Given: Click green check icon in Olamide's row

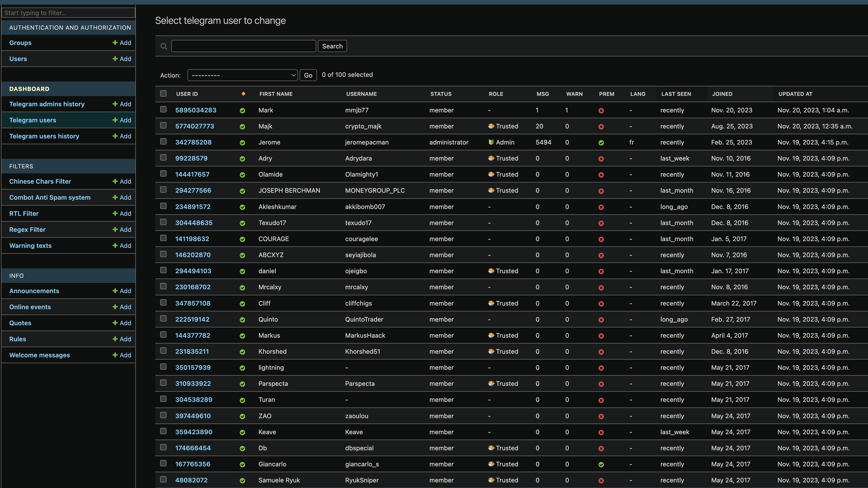Looking at the screenshot, I should coord(242,175).
